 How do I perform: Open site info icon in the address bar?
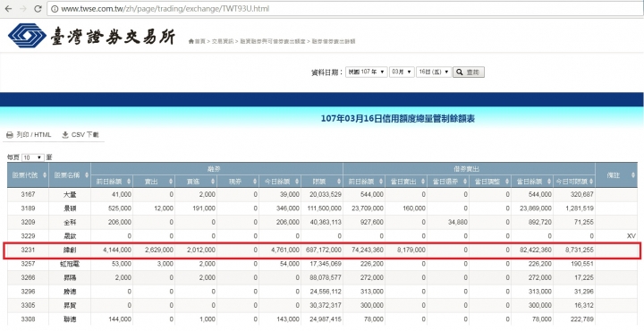[55, 9]
